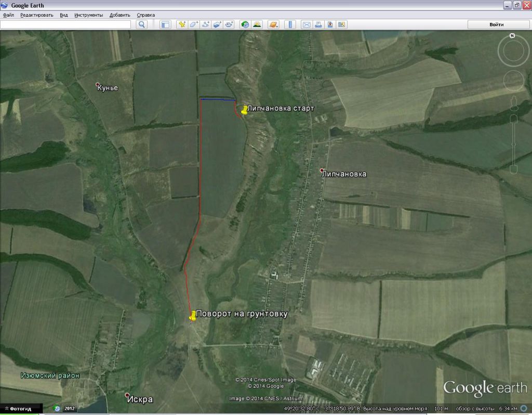The image size is (532, 415).
Task: Click the search magnifier button
Action: [x=141, y=24]
